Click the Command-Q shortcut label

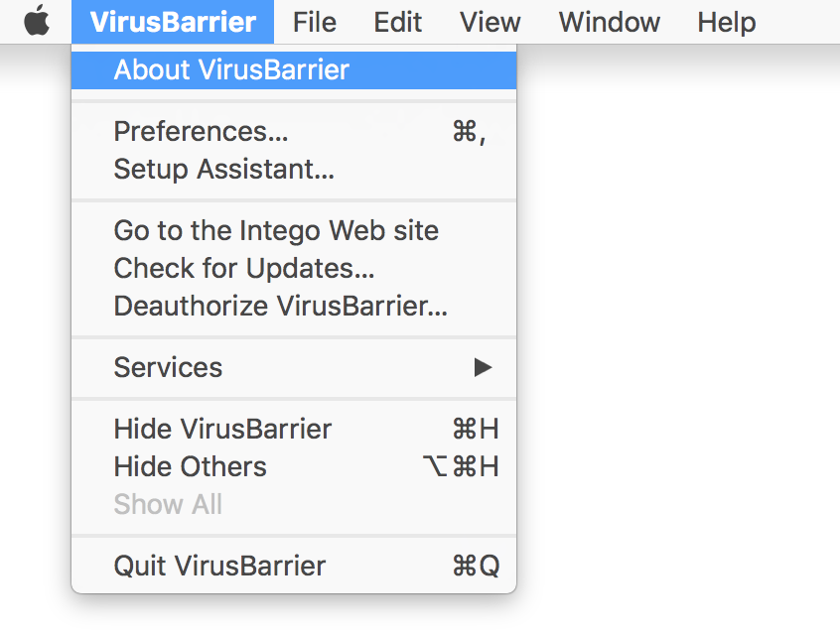click(477, 566)
